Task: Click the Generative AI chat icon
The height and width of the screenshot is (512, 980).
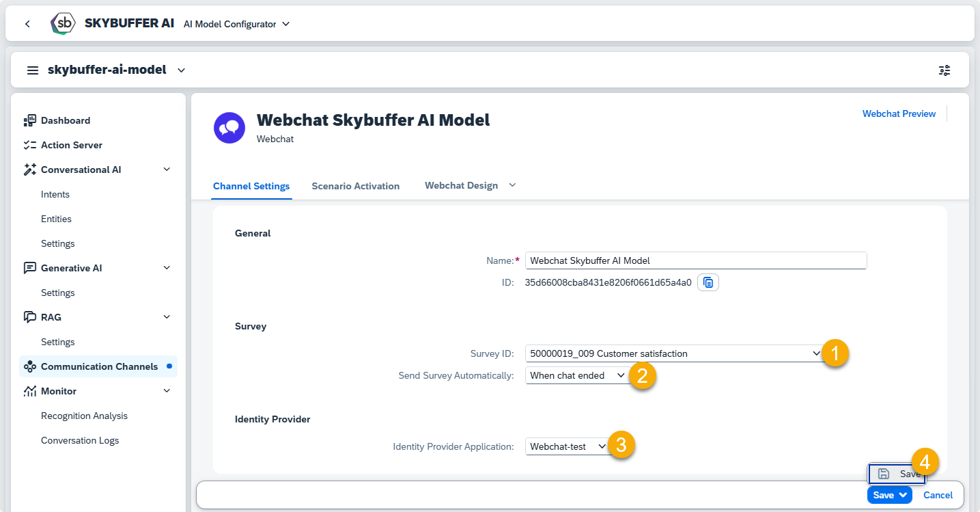Action: coord(29,268)
